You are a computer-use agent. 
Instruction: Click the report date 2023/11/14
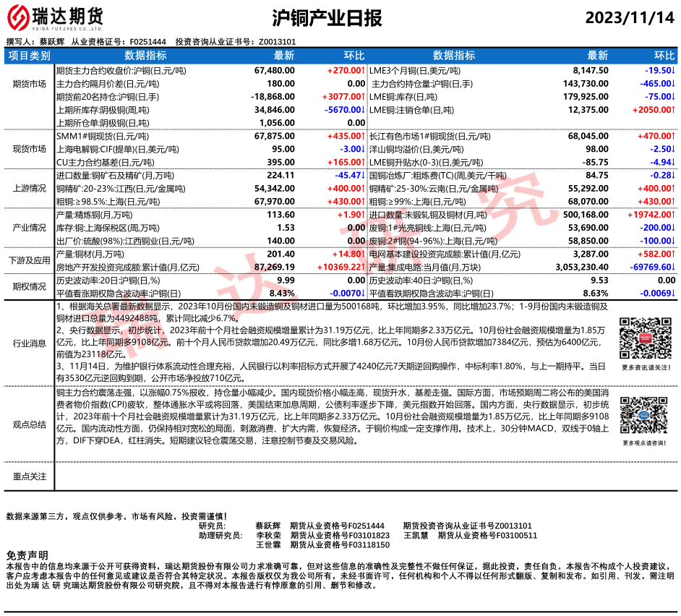click(629, 18)
